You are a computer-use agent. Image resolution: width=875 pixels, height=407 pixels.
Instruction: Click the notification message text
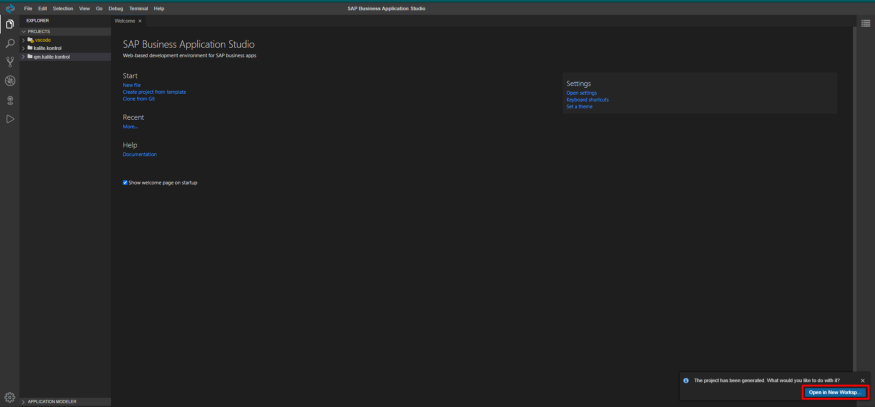point(767,380)
